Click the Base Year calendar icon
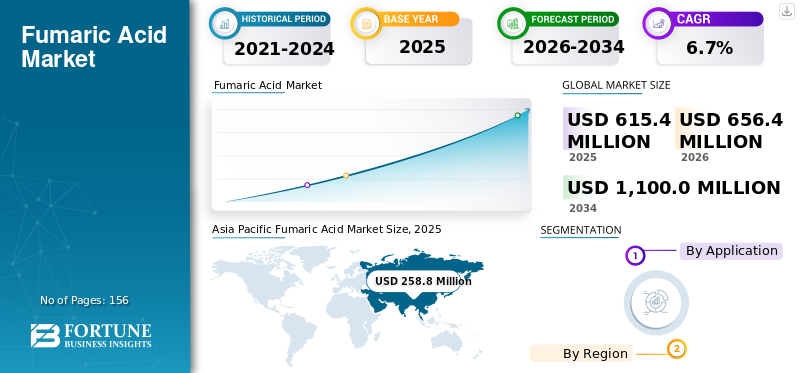This screenshot has height=373, width=800. click(366, 23)
